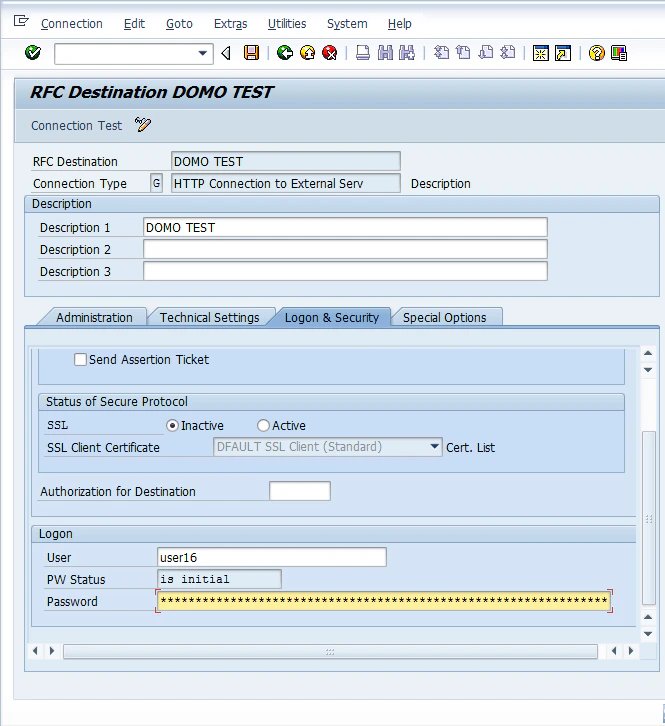Click the Create New Session icon
Image resolution: width=665 pixels, height=726 pixels.
tap(540, 53)
